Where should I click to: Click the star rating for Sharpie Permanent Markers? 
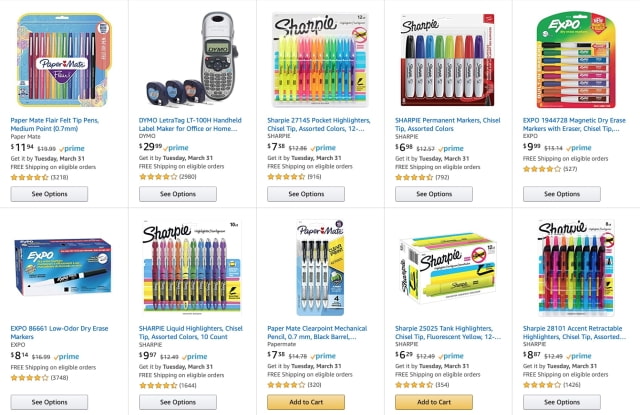(414, 177)
